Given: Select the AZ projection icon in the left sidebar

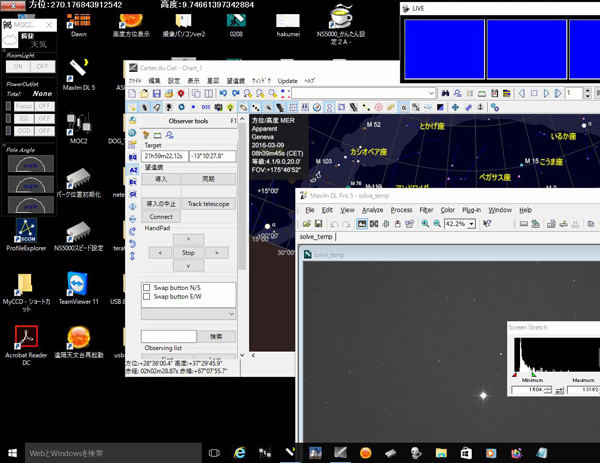Looking at the screenshot, I should pos(133,170).
